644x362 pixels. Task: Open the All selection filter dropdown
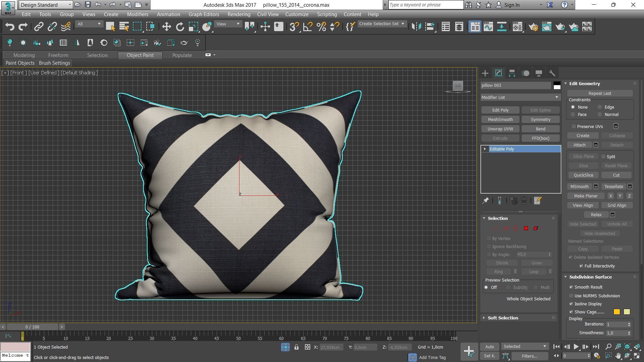[x=89, y=24]
